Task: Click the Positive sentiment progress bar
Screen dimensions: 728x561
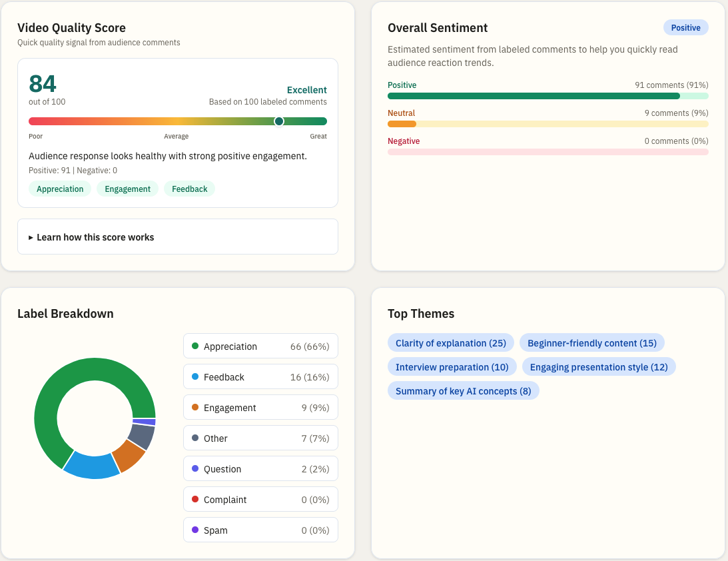Action: pyautogui.click(x=547, y=96)
